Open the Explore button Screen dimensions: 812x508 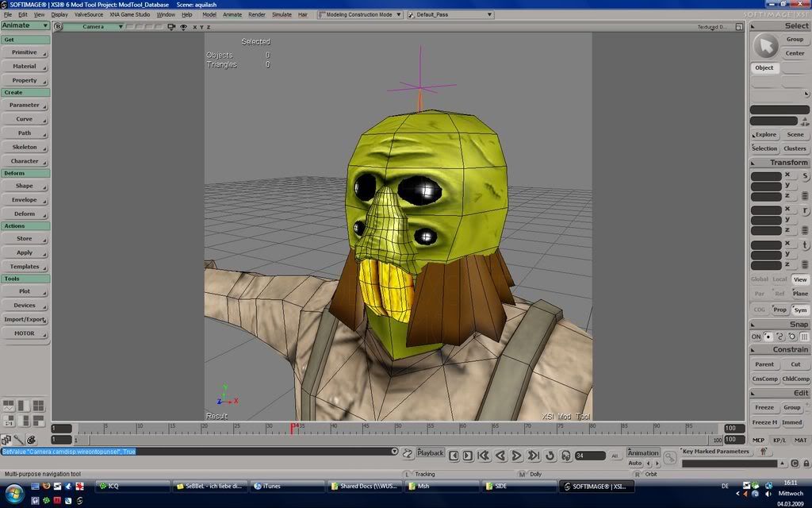(x=764, y=135)
